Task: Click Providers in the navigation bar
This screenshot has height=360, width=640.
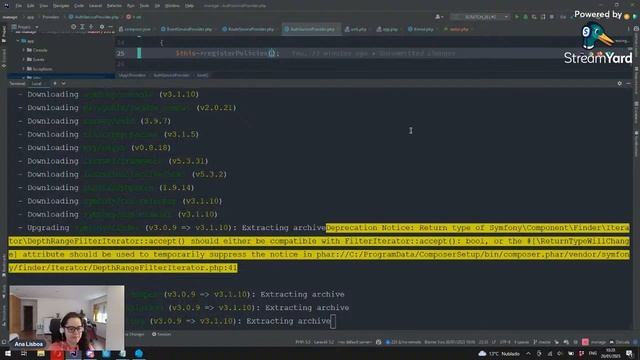Action: pos(51,17)
